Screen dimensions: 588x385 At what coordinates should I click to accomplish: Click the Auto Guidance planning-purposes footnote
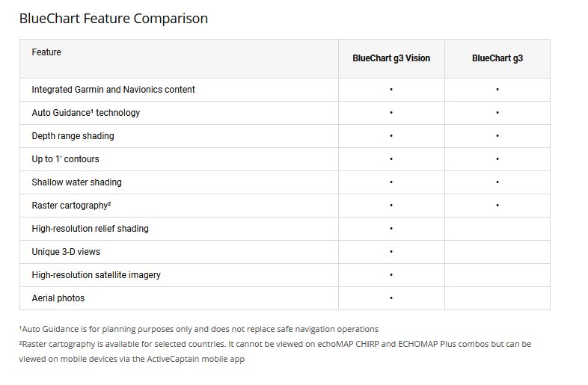[199, 329]
